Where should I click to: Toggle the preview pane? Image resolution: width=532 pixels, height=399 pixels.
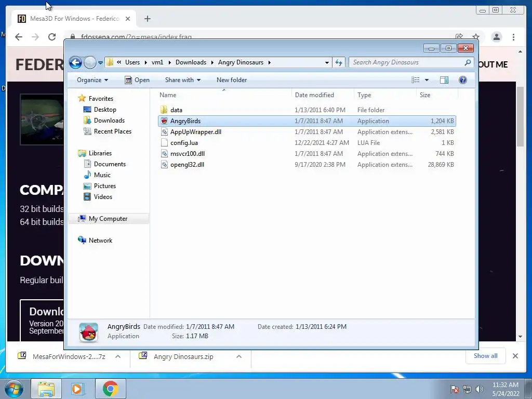click(x=444, y=80)
